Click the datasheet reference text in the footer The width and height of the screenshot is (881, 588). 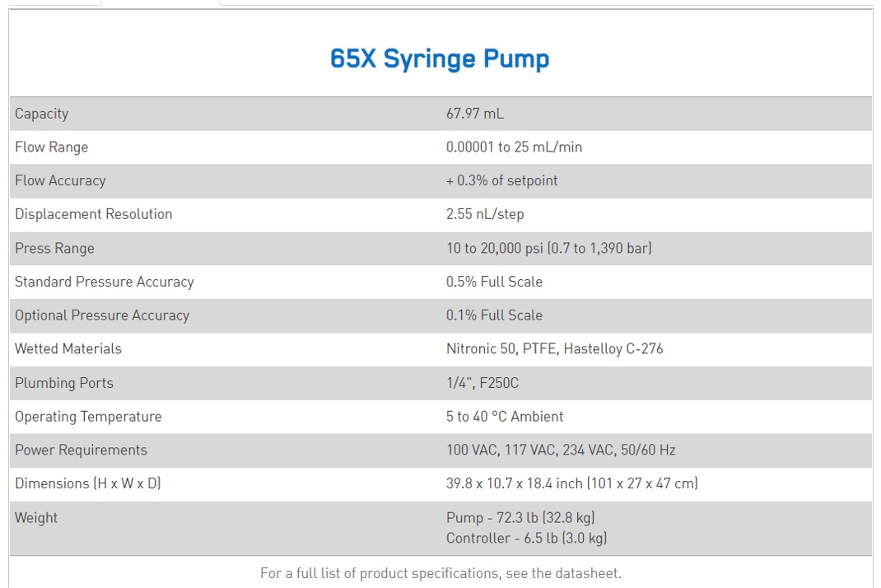point(440,573)
